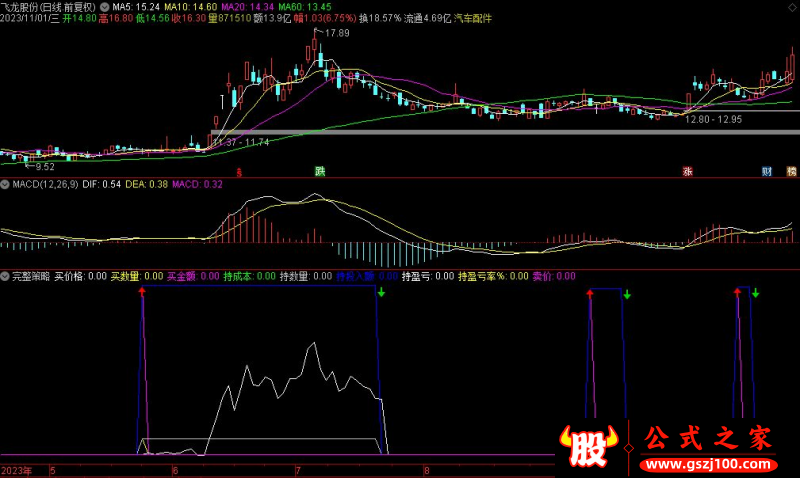This screenshot has height=478, width=800.
Task: Click the 12.80 - 12.95 gap range label
Action: (x=712, y=120)
